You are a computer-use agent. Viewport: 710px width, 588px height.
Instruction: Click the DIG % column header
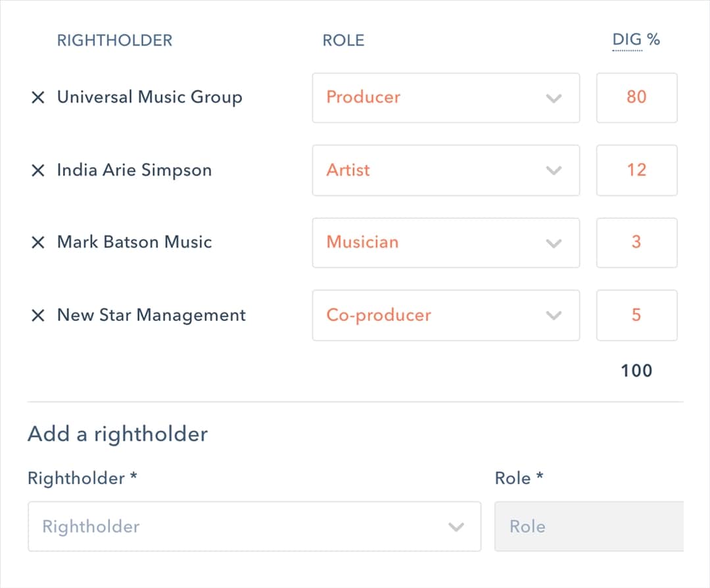point(635,40)
